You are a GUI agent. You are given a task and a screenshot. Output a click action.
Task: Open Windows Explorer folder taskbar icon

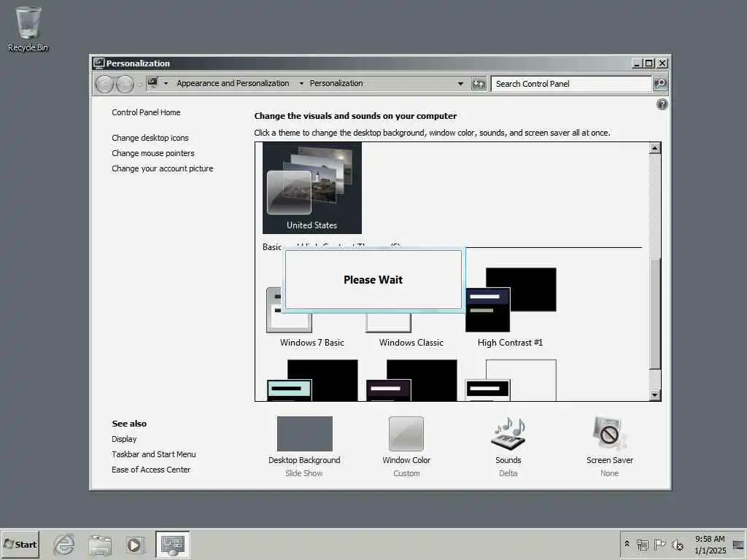tap(99, 544)
